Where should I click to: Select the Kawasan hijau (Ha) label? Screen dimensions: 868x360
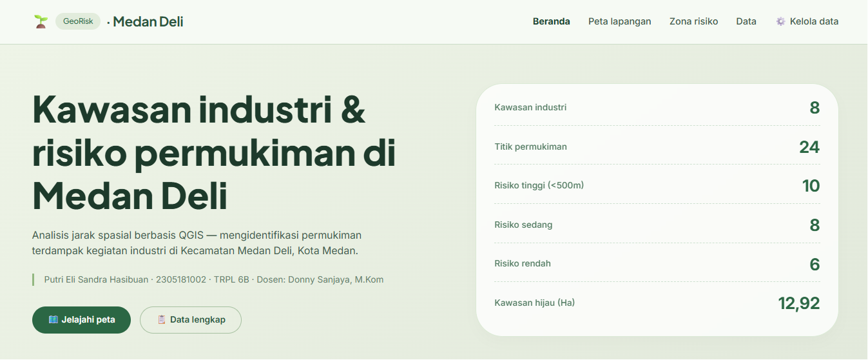pyautogui.click(x=534, y=303)
